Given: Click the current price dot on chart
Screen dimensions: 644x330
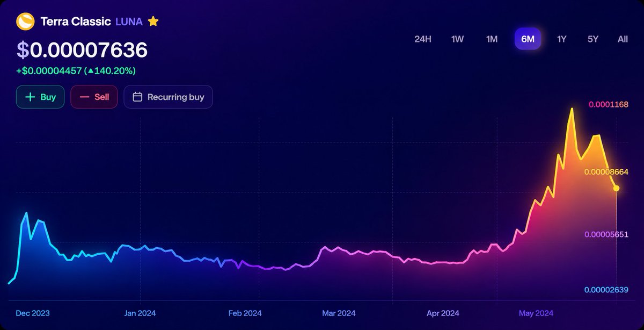Looking at the screenshot, I should [x=616, y=188].
